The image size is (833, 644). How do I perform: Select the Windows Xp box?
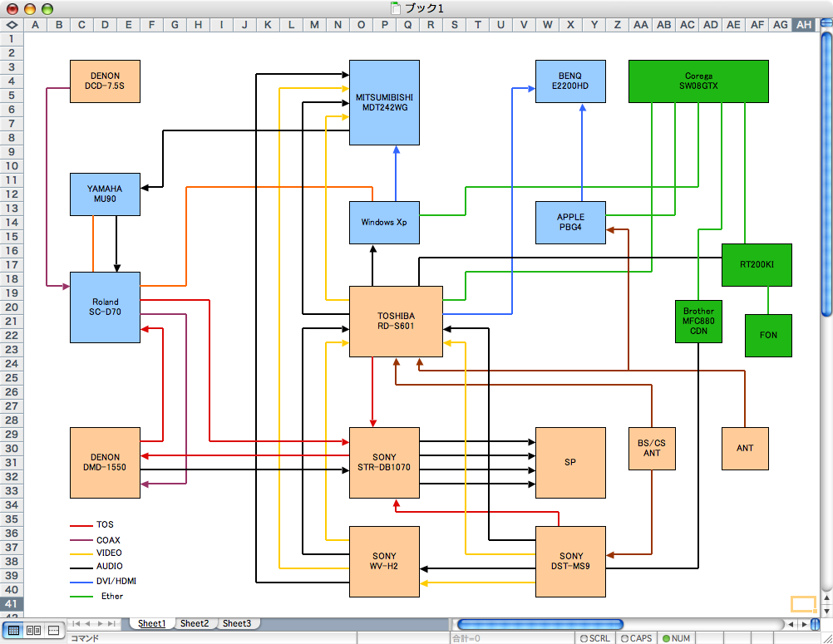click(x=384, y=223)
